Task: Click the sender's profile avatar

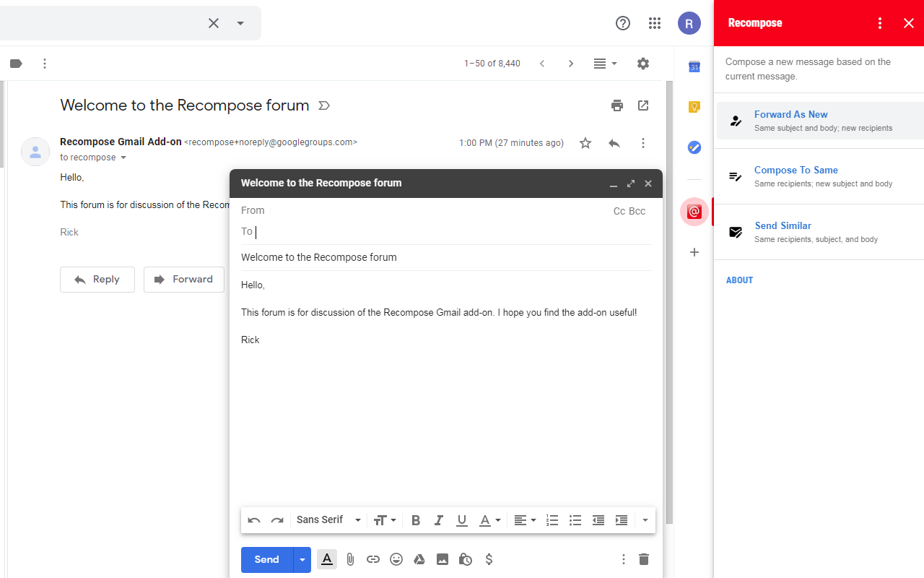Action: click(x=35, y=151)
